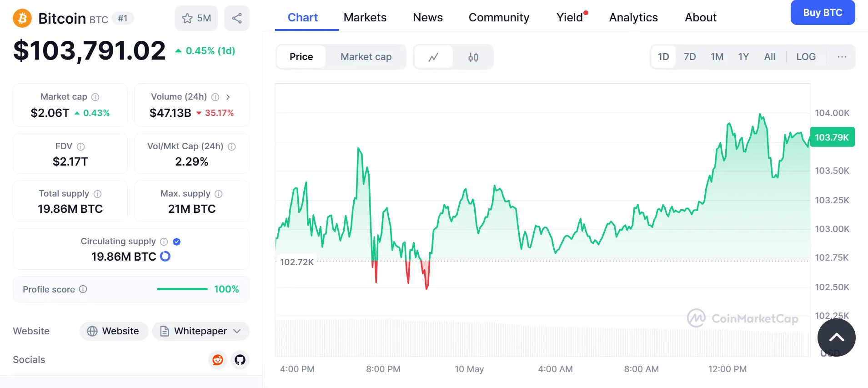
Task: Click the $47.13B volume value
Action: [x=171, y=113]
